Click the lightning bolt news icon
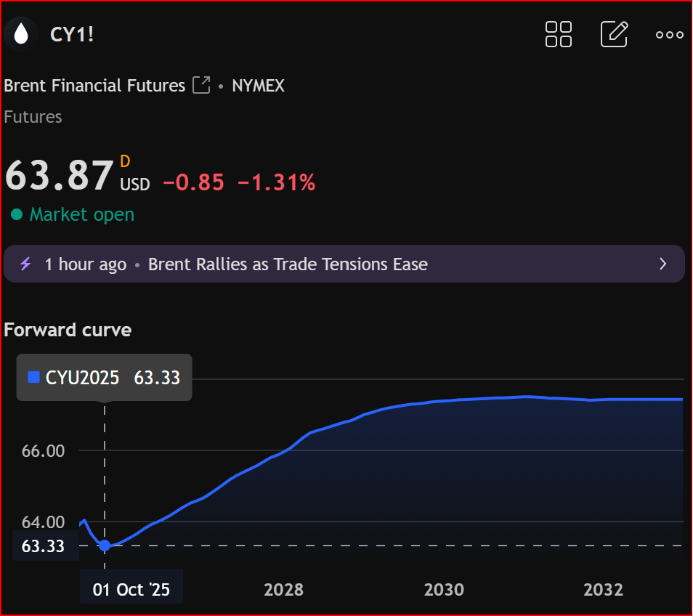The width and height of the screenshot is (693, 616). pyautogui.click(x=25, y=264)
